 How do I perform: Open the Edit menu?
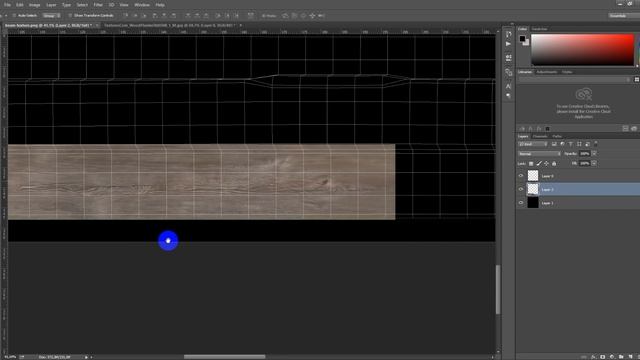point(20,5)
